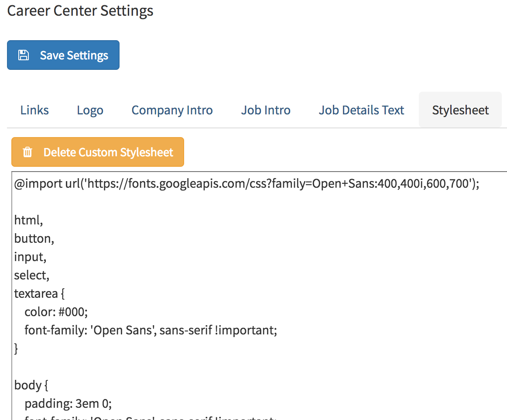This screenshot has height=420, width=507.
Task: Select the Company Intro tab
Action: [x=172, y=110]
